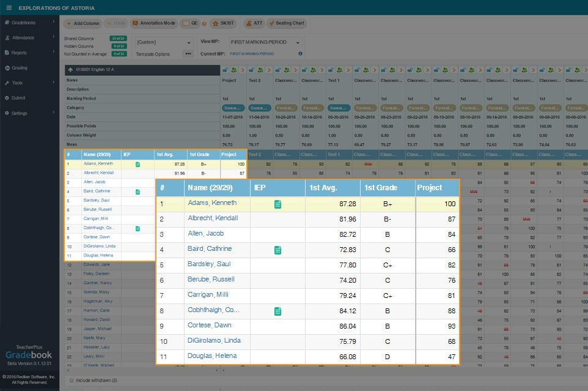The image size is (588, 391).
Task: Click the Hidden Columns 0 of 15 badge
Action: coord(119,46)
